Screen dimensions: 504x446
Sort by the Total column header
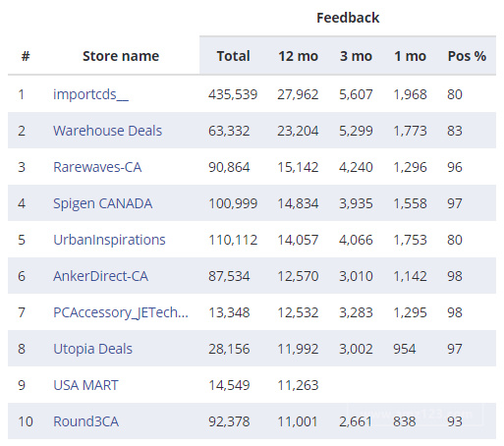233,56
